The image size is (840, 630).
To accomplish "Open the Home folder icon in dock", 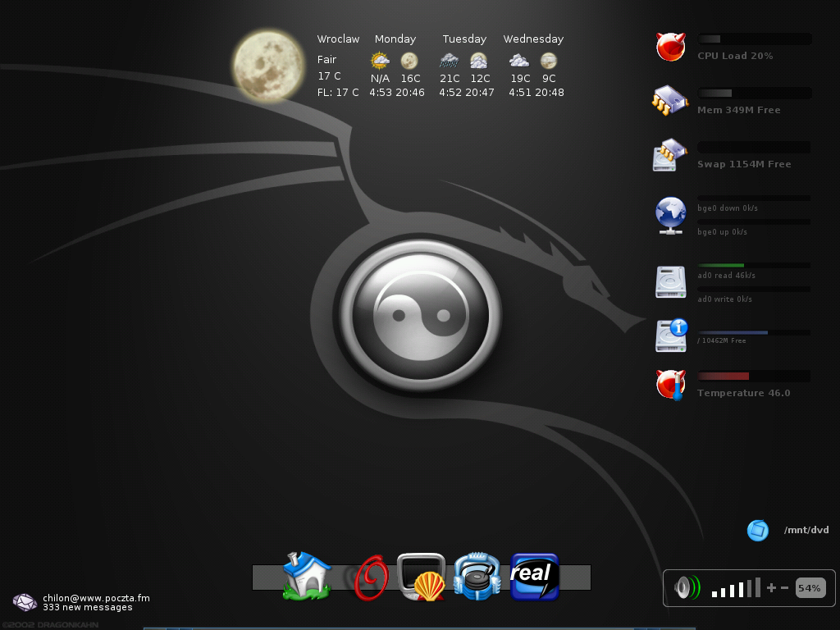I will 306,576.
